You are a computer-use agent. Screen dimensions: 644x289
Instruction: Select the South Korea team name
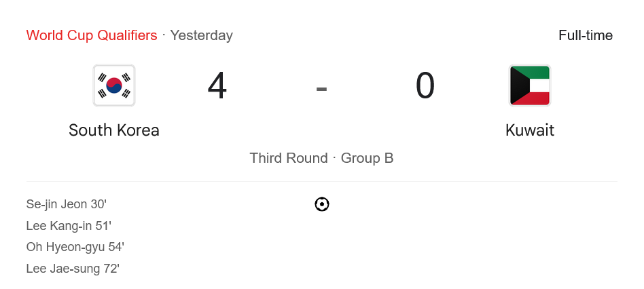pyautogui.click(x=114, y=130)
